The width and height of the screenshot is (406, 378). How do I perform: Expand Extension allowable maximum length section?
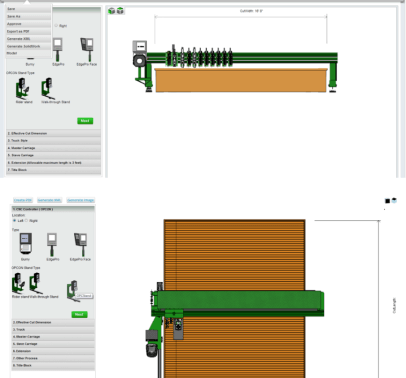click(53, 163)
